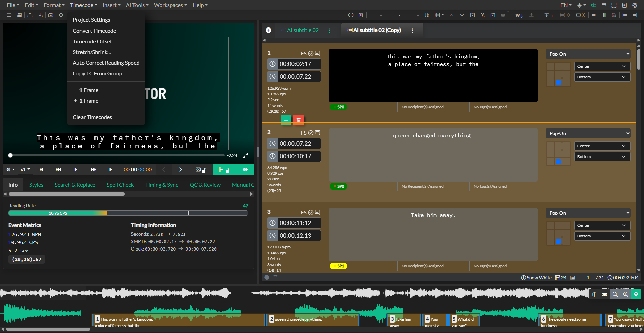Toggle the FS checkmark circle on event 3
The width and height of the screenshot is (644, 333).
[310, 212]
